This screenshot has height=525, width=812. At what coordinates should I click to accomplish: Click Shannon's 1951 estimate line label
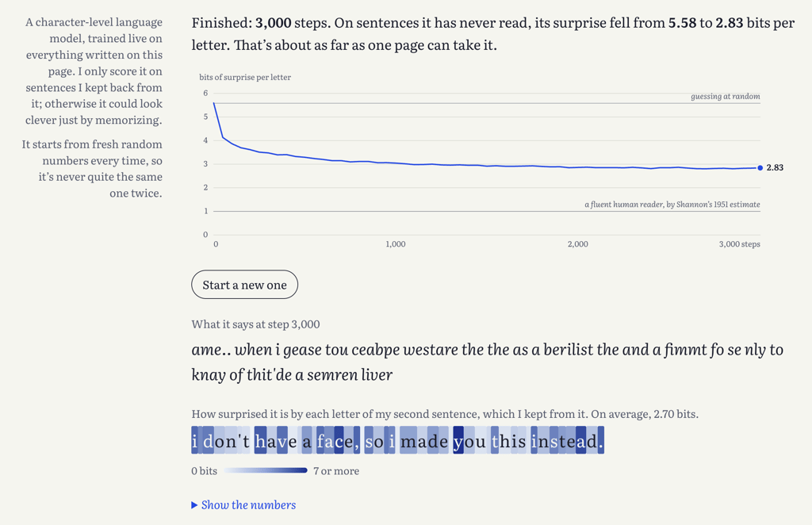point(672,205)
